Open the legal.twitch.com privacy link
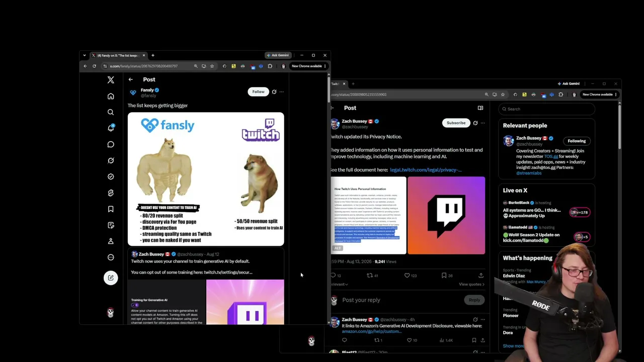644x362 pixels. tap(426, 170)
